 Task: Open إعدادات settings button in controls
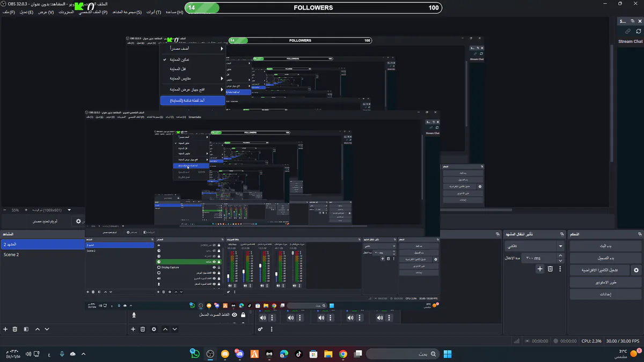[605, 294]
